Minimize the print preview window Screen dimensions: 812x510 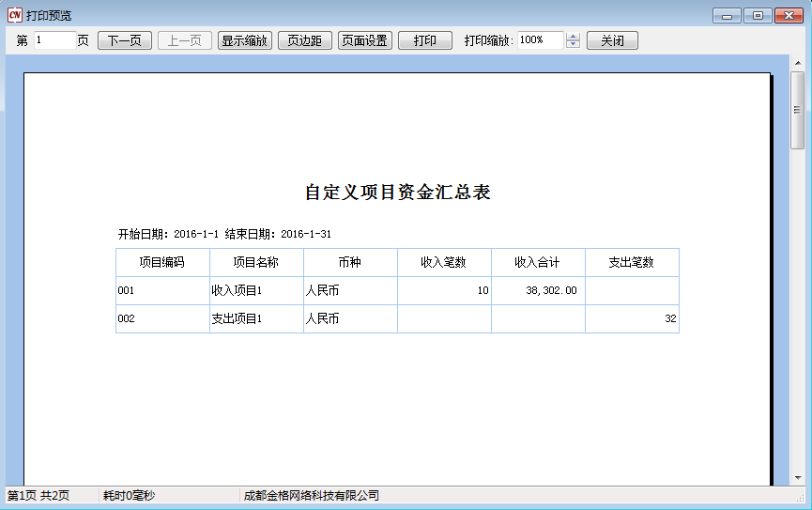point(728,15)
